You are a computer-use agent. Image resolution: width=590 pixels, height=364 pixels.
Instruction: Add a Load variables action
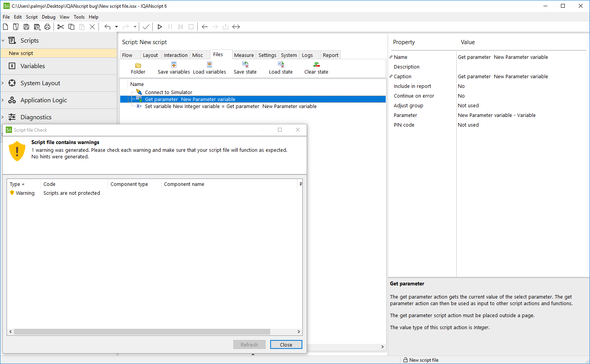pos(209,68)
